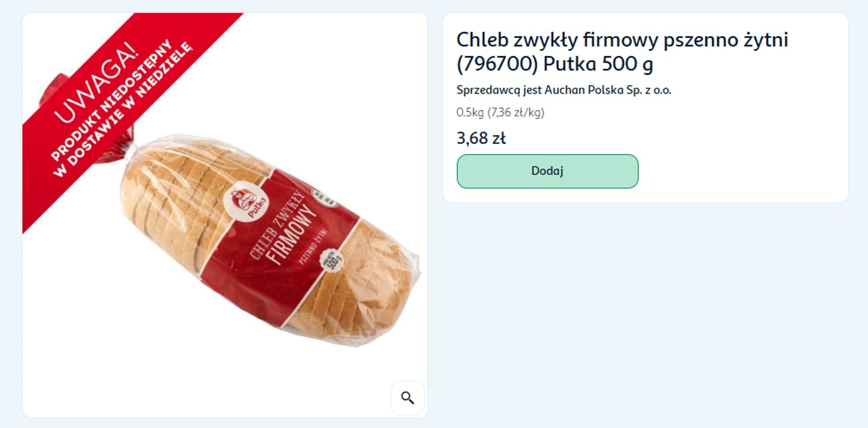Click the Putka 500 g text in the title
The image size is (868, 428).
tap(598, 65)
